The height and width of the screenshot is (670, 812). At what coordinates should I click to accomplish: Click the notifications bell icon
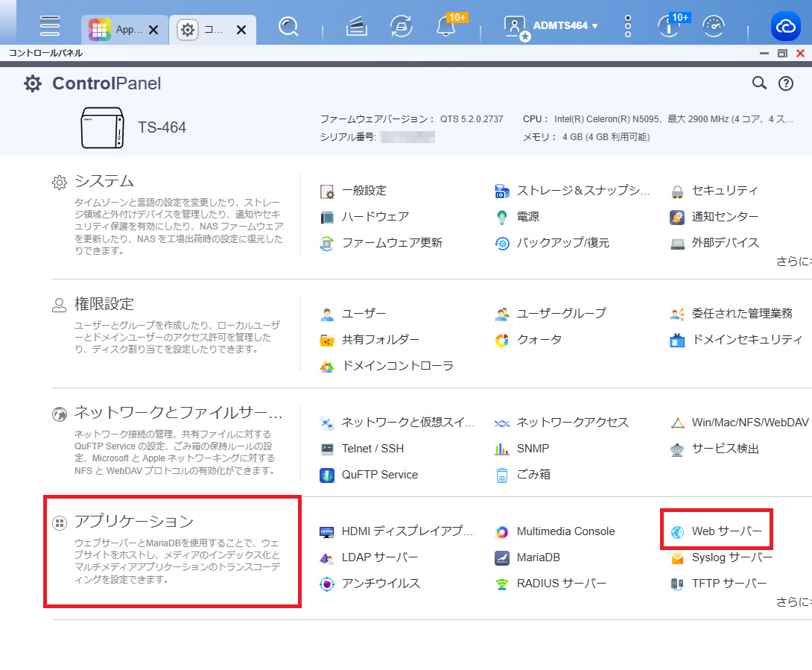coord(446,26)
